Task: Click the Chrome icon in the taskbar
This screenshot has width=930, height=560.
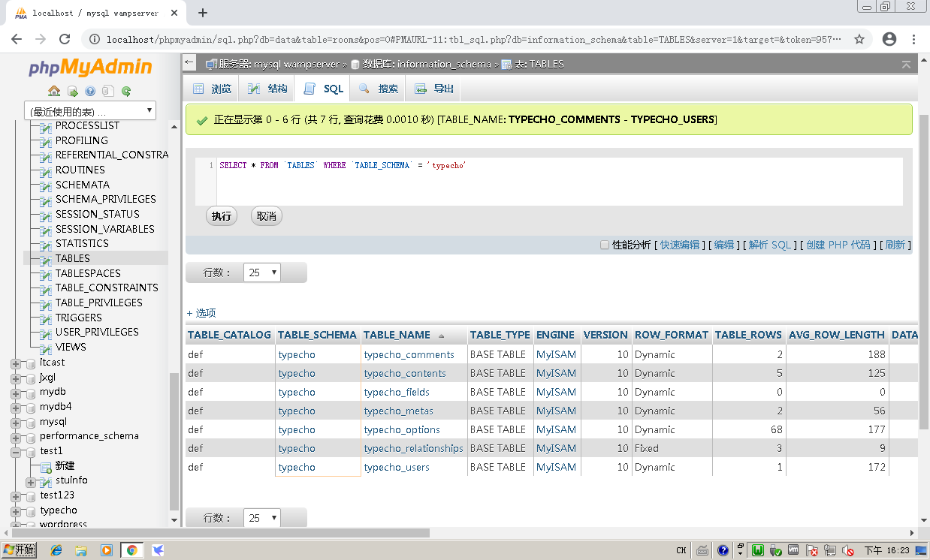Action: click(x=132, y=550)
